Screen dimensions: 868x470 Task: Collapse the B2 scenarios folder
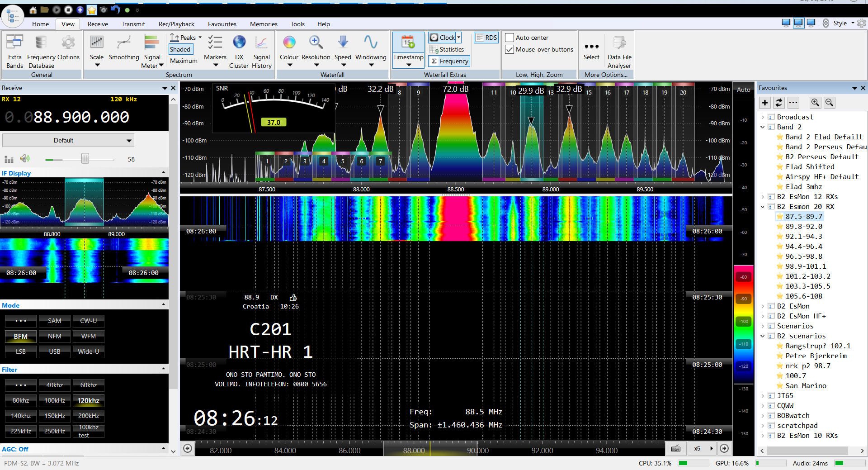point(763,336)
